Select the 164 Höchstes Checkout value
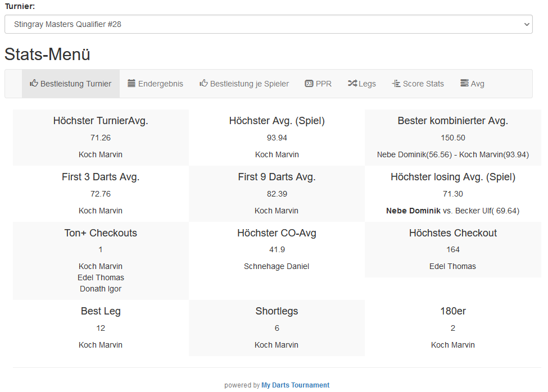 point(452,249)
